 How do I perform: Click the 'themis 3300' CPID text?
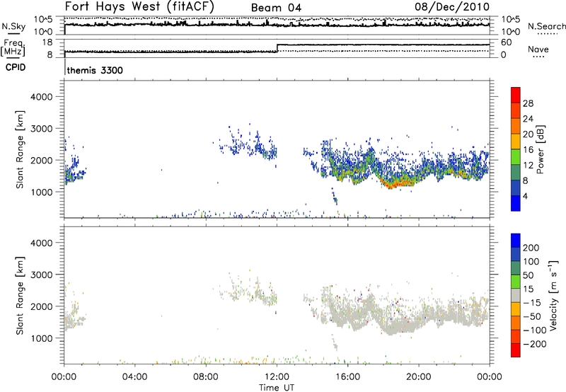pos(95,70)
